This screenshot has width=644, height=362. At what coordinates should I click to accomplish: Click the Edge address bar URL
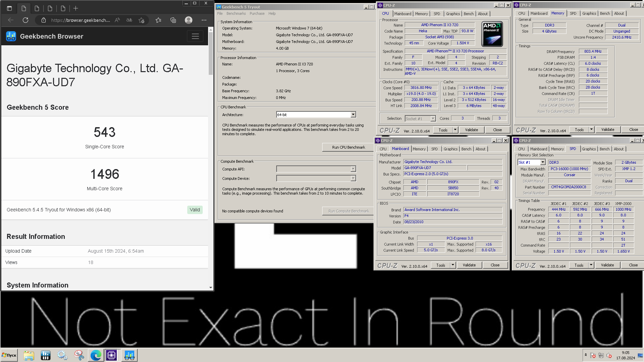(81, 20)
